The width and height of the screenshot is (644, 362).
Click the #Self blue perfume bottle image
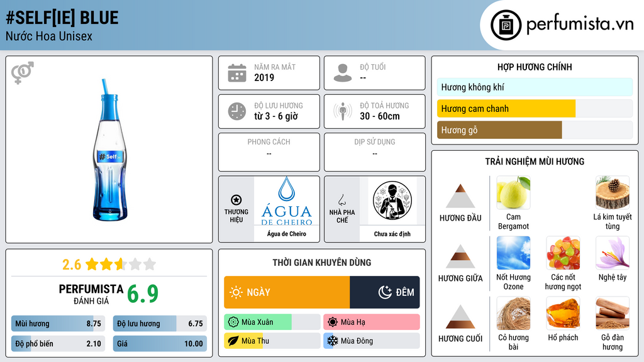[x=110, y=150]
